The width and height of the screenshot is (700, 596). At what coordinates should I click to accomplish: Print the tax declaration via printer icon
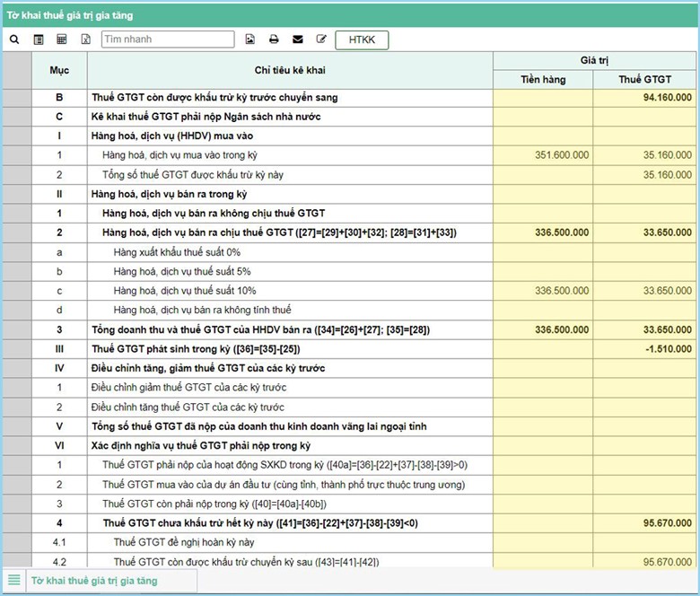(x=274, y=39)
